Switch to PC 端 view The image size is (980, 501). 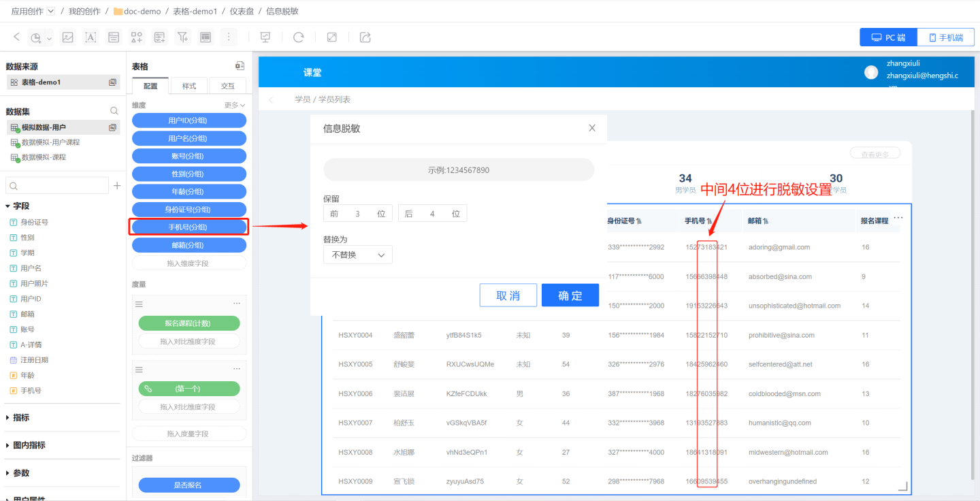[x=888, y=37]
